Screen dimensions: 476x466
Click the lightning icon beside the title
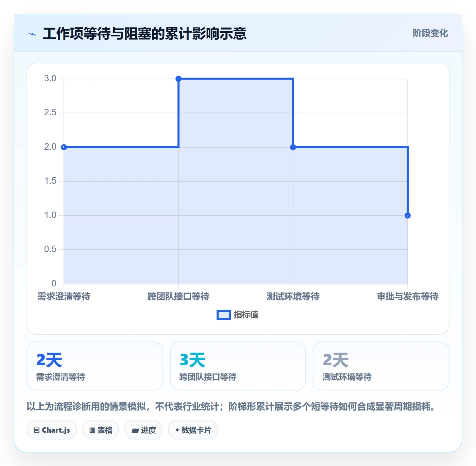coord(32,34)
